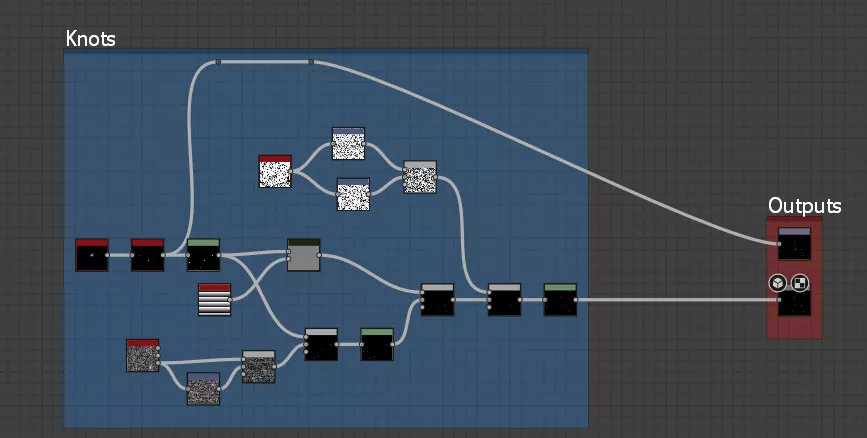
Task: Select the horizontal stripes pattern node
Action: tap(214, 300)
